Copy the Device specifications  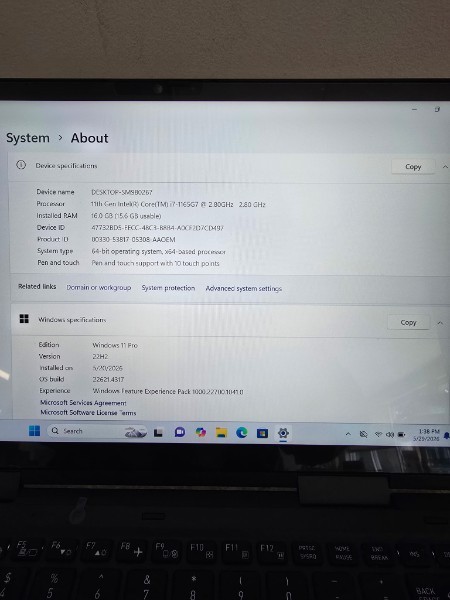pos(413,166)
